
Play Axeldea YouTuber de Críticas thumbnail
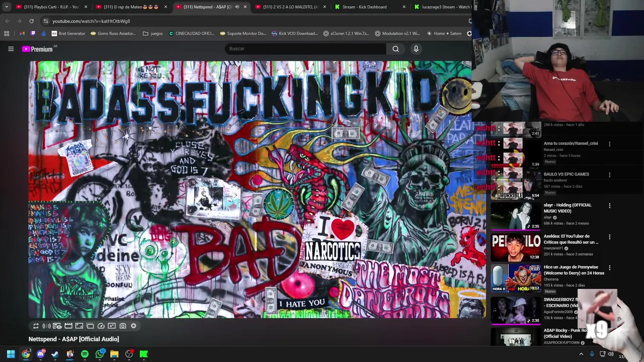[x=516, y=246]
